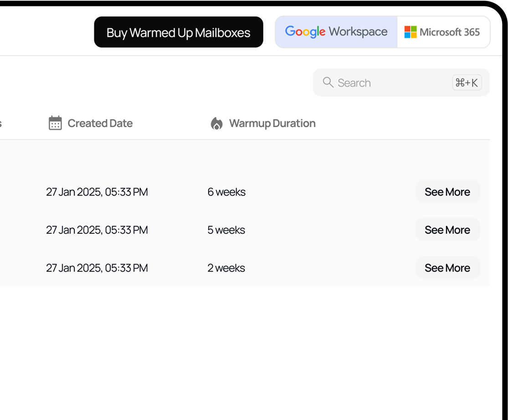The width and height of the screenshot is (508, 420).
Task: Open See More for the 5 weeks row
Action: 447,230
